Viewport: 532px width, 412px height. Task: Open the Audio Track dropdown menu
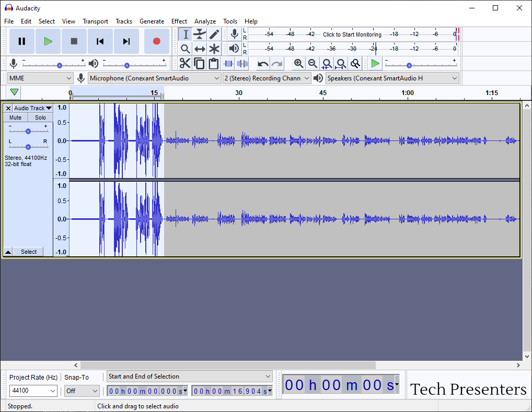pyautogui.click(x=33, y=108)
